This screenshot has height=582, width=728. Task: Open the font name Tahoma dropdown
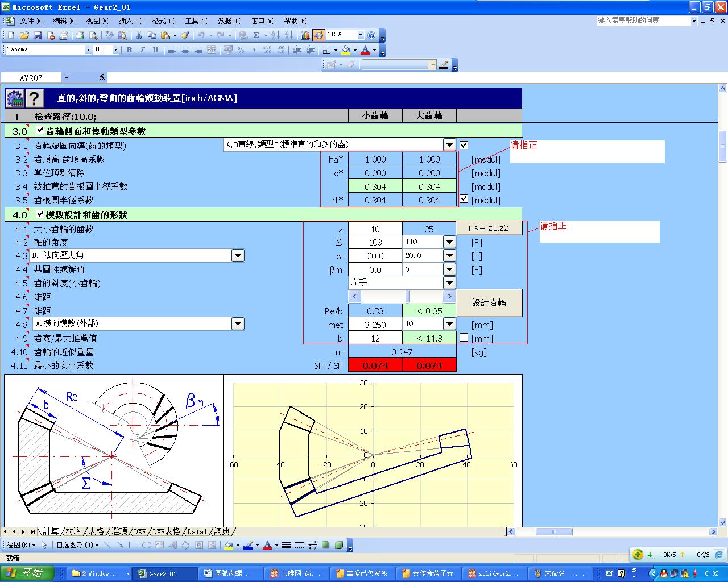[88, 50]
